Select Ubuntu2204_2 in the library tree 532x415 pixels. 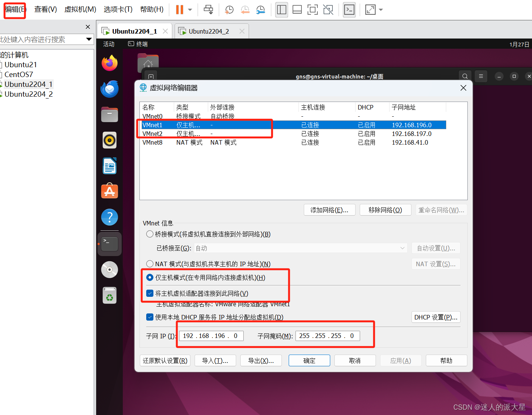coord(28,94)
